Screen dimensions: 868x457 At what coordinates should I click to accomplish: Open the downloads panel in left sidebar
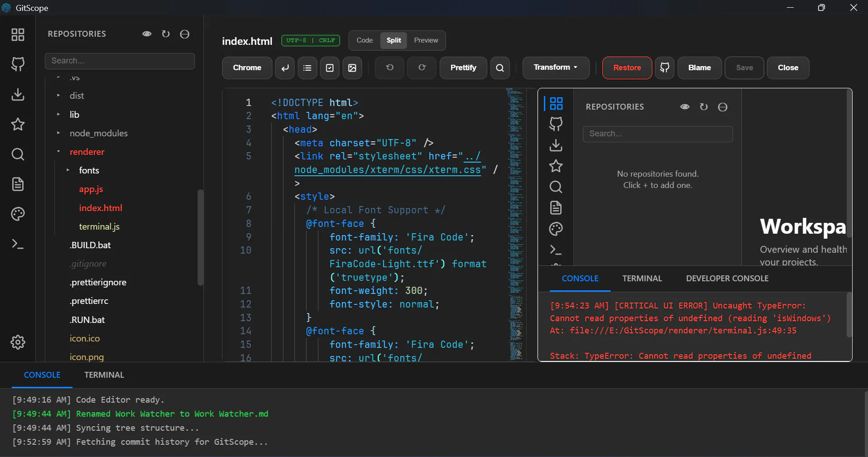[x=18, y=95]
